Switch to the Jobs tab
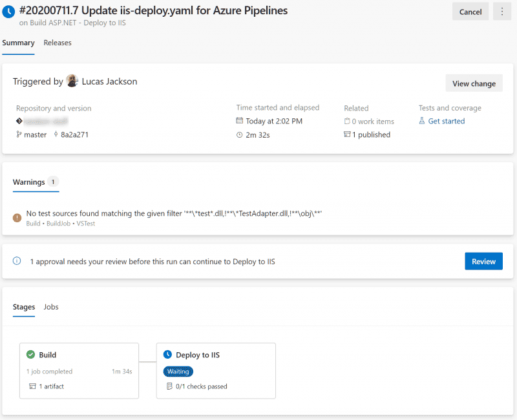The image size is (517, 420). point(51,307)
